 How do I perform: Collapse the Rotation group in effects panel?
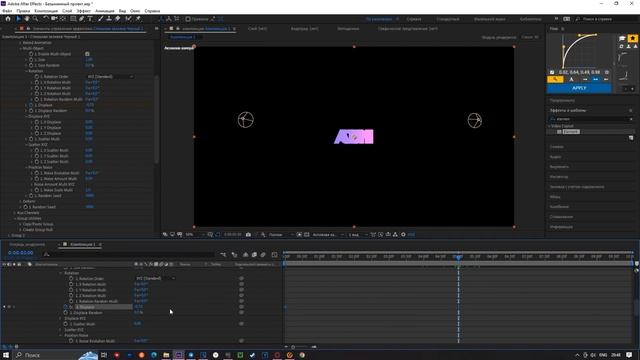pos(26,71)
